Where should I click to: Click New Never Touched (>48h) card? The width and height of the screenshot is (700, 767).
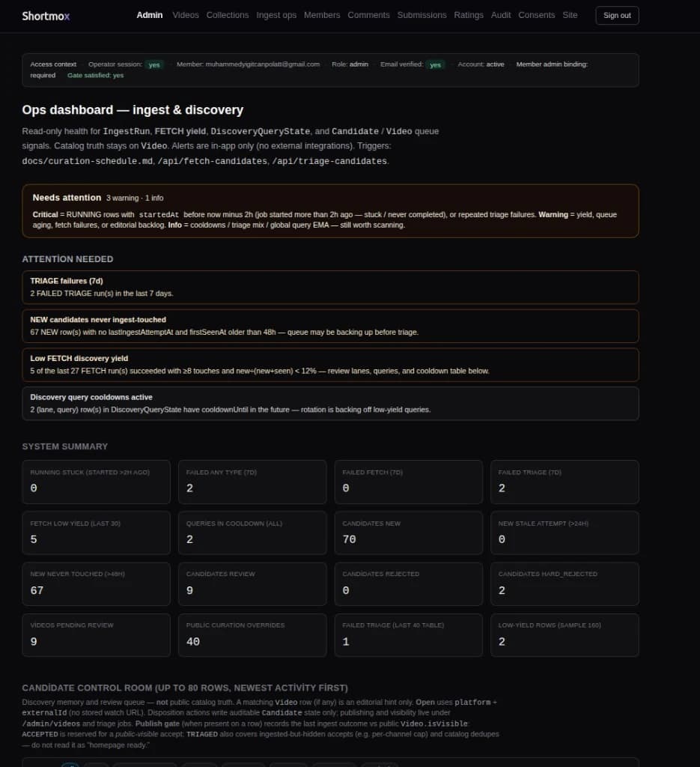coord(97,584)
